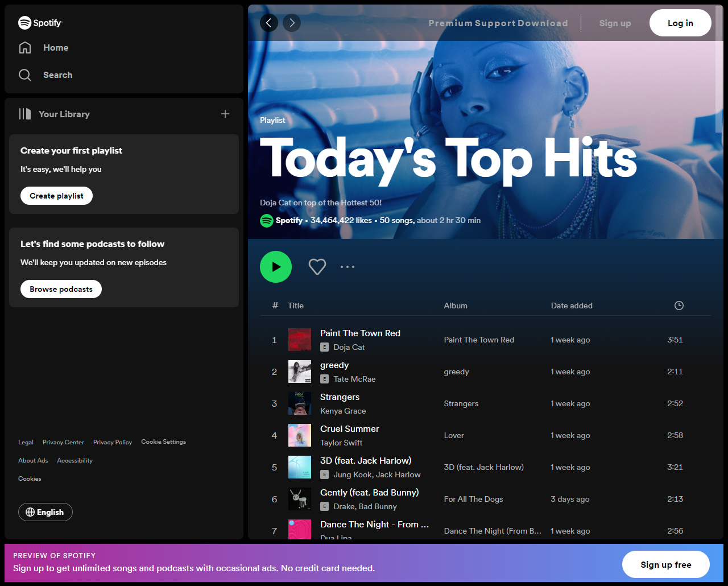Click the Today's Top Hits playlist title

pyautogui.click(x=448, y=159)
